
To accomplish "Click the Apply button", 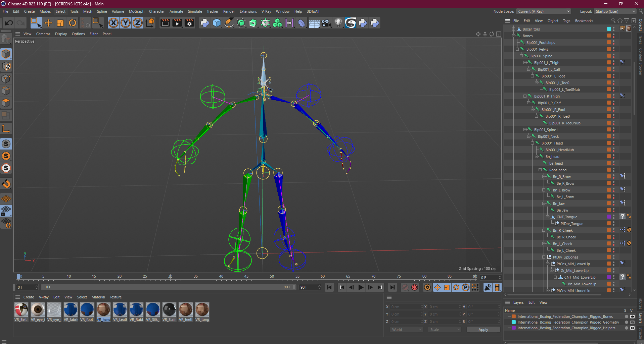I will click(x=483, y=330).
